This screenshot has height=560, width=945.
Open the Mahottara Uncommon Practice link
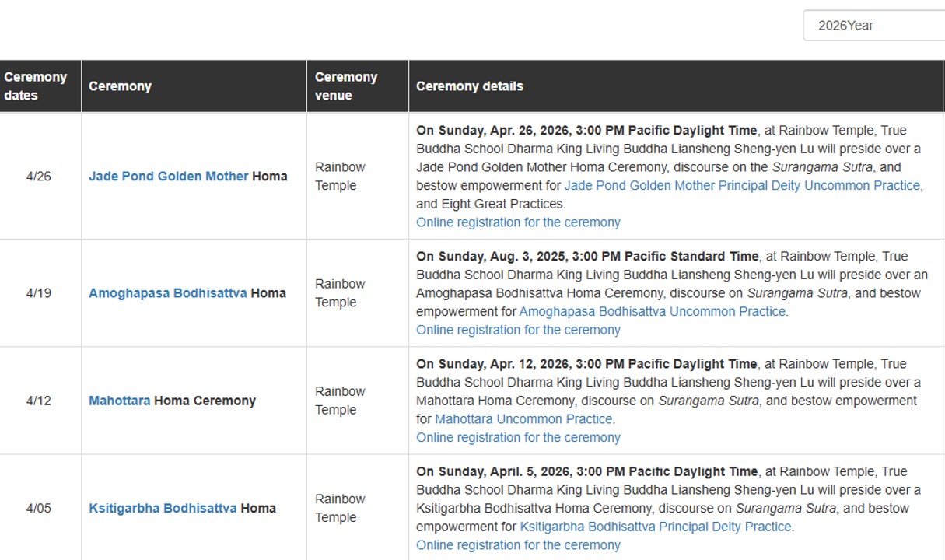coord(523,419)
